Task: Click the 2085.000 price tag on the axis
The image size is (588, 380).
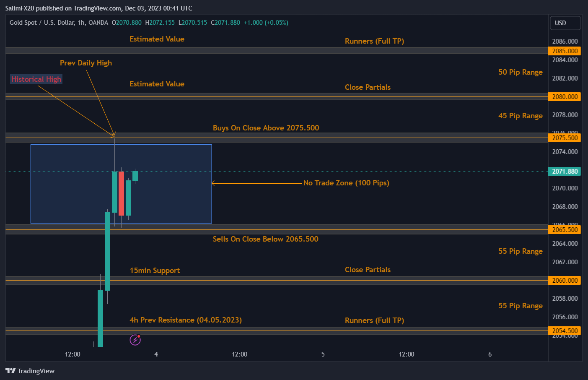Action: click(x=565, y=51)
